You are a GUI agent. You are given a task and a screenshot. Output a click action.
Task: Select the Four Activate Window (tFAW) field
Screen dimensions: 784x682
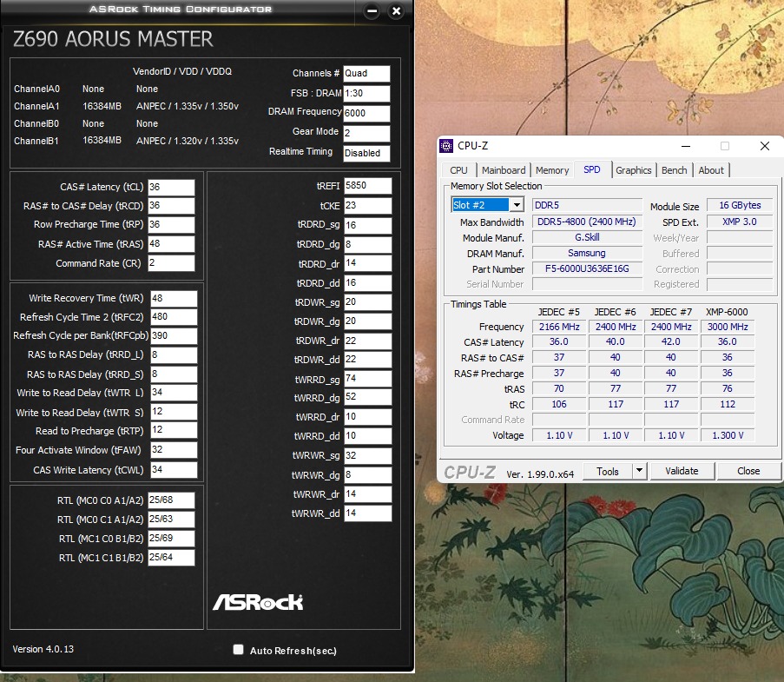click(174, 449)
